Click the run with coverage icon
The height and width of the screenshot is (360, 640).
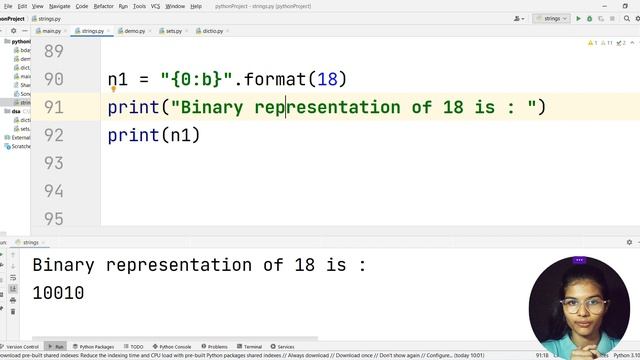pyautogui.click(x=601, y=19)
